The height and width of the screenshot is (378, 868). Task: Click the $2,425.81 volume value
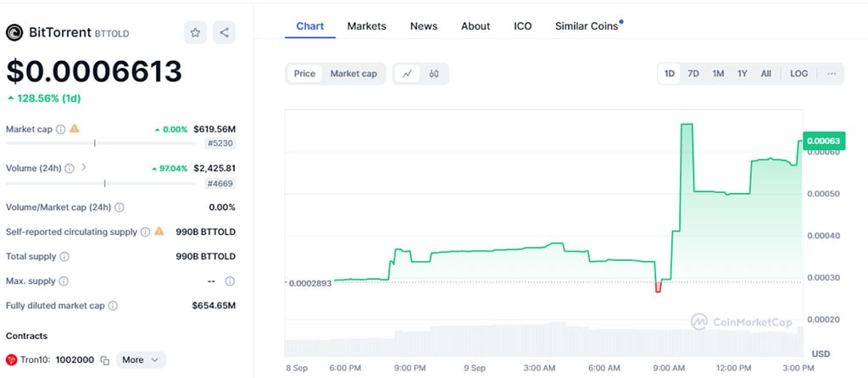pyautogui.click(x=214, y=169)
